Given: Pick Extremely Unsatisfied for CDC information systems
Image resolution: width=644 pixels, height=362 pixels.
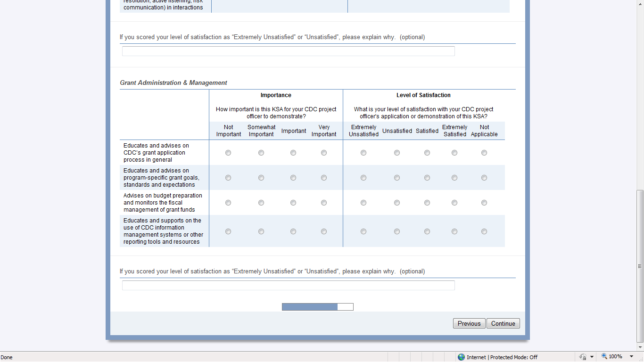Looking at the screenshot, I should (363, 231).
